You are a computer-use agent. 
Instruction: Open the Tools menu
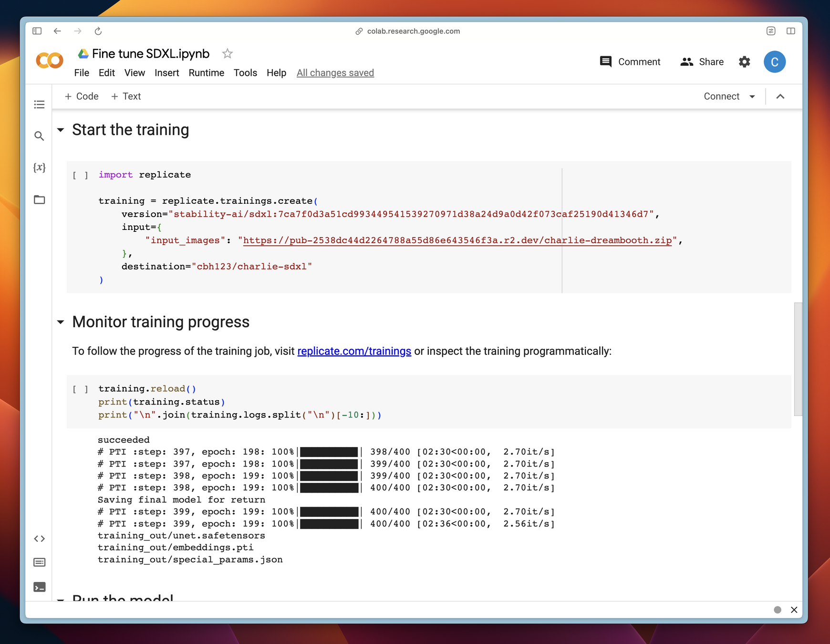(x=245, y=73)
